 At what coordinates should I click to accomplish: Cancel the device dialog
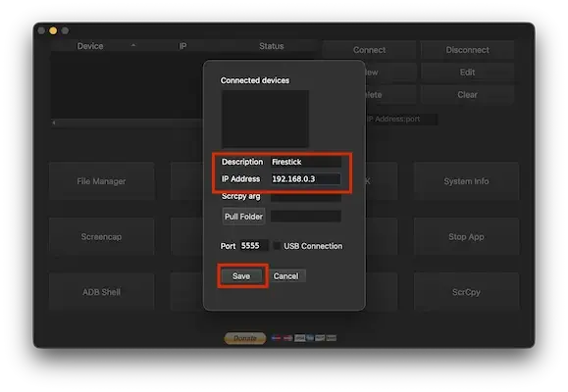coord(286,276)
